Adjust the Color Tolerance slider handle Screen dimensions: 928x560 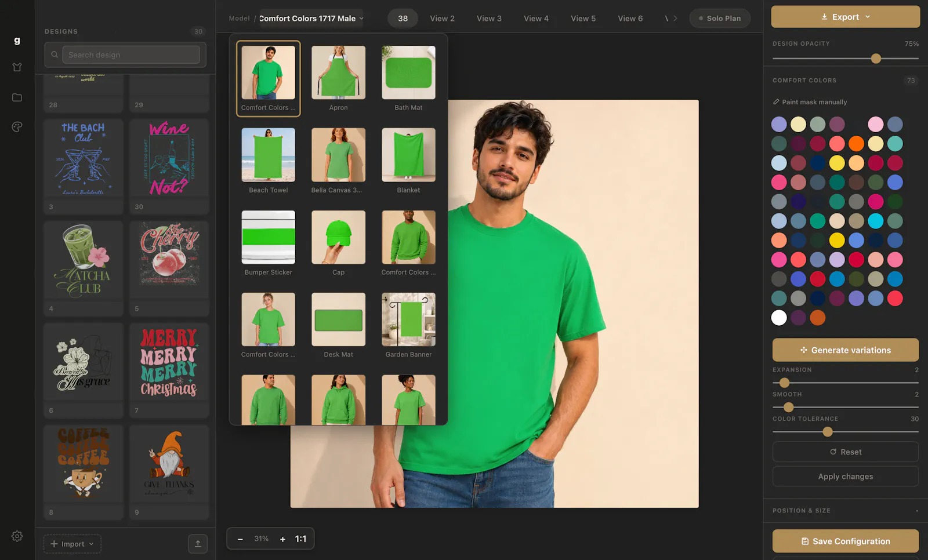click(828, 432)
